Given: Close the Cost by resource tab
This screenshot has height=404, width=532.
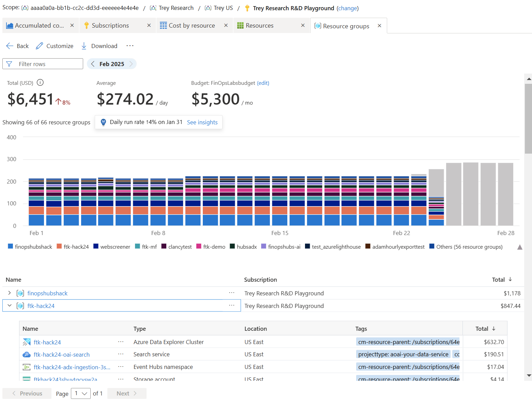Looking at the screenshot, I should pyautogui.click(x=226, y=26).
